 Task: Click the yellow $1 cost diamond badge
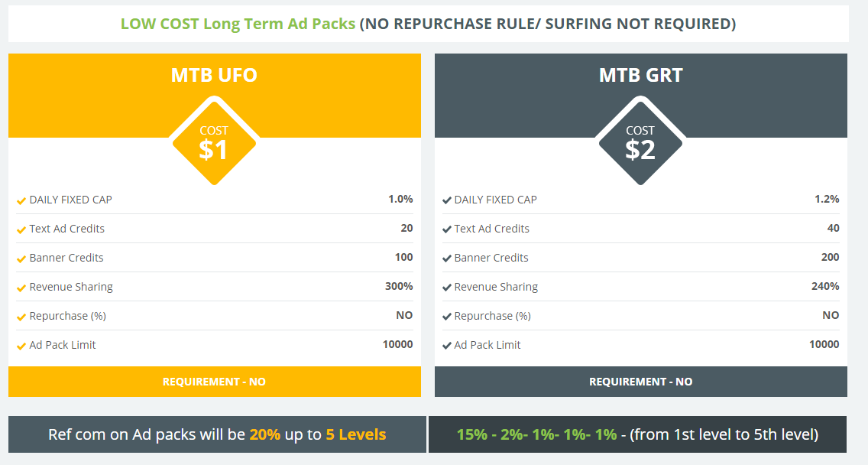click(214, 142)
